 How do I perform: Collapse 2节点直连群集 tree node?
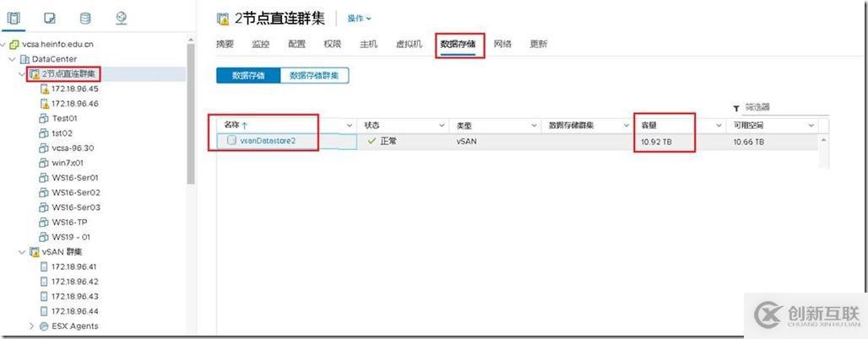point(22,74)
